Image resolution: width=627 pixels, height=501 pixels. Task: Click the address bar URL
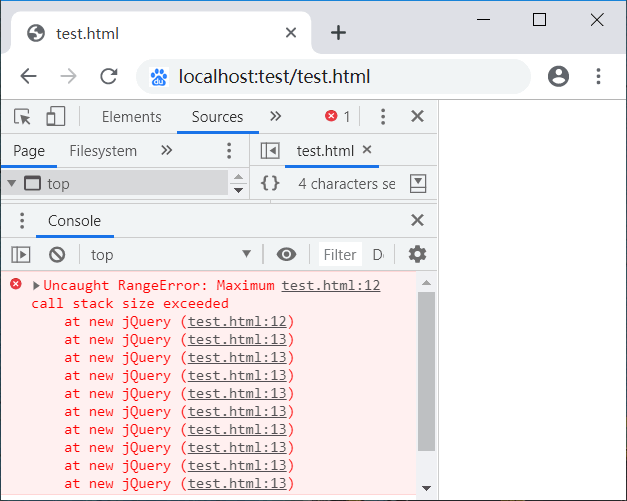click(x=274, y=76)
